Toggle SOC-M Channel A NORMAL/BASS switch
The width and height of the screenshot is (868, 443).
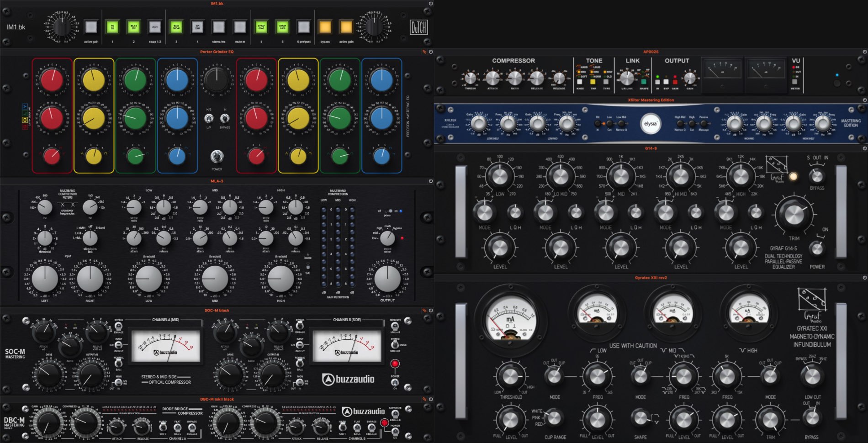click(118, 364)
